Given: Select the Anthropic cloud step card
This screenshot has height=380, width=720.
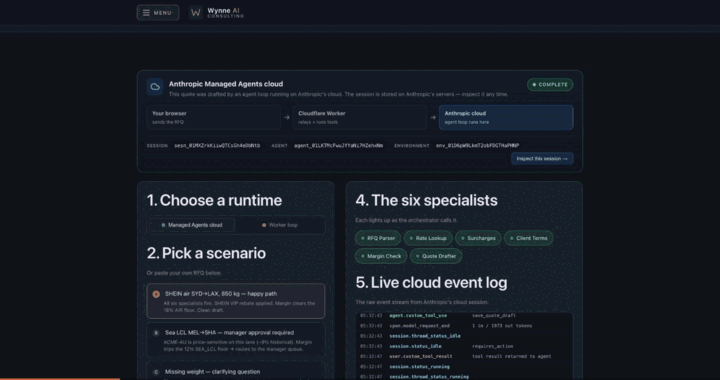Looking at the screenshot, I should click(x=506, y=117).
